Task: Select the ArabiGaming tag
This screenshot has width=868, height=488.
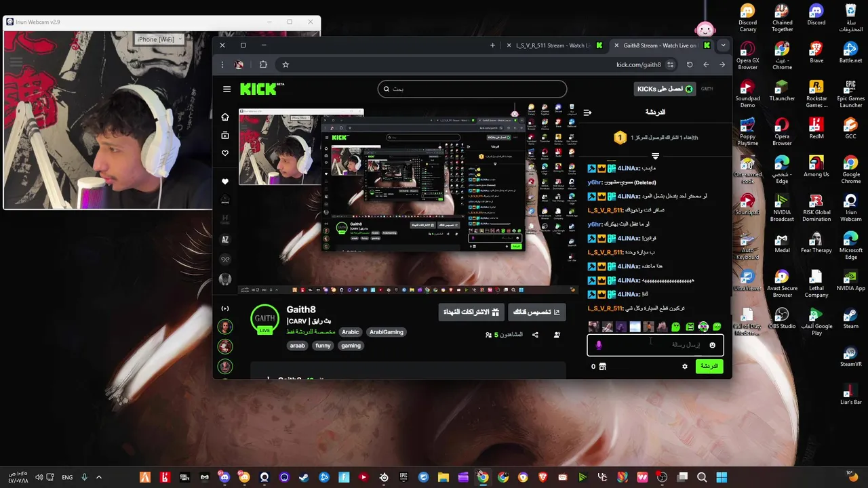Action: pyautogui.click(x=387, y=332)
